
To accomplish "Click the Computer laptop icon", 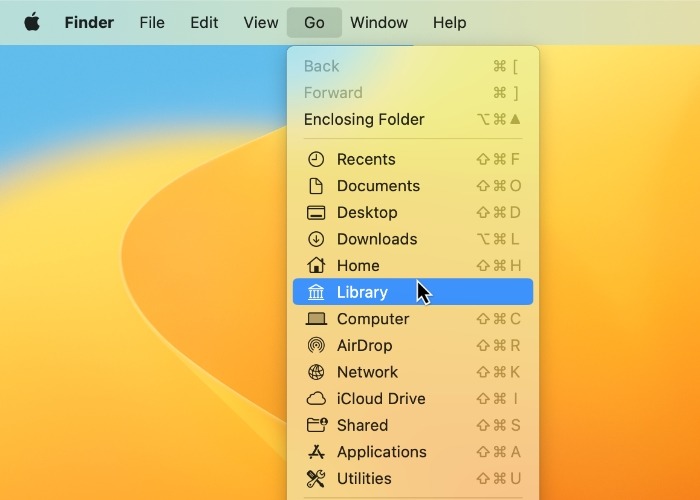I will (316, 319).
